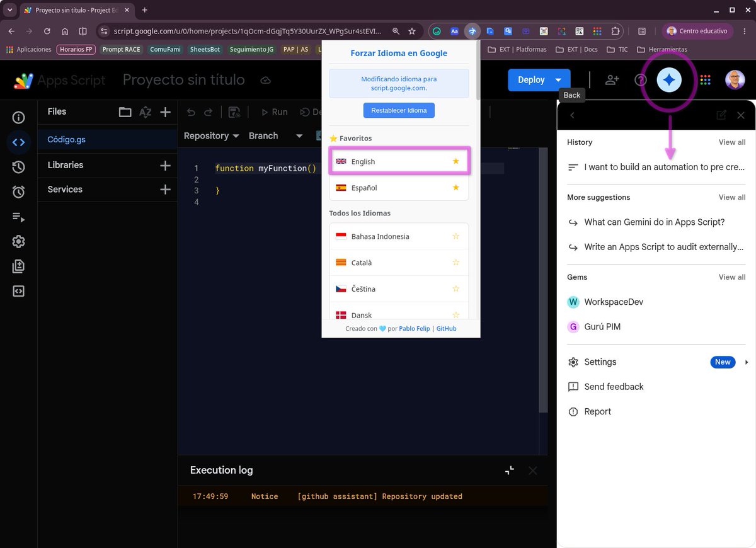Open the SheetsBot bookmark
Image resolution: width=756 pixels, height=548 pixels.
(x=205, y=49)
